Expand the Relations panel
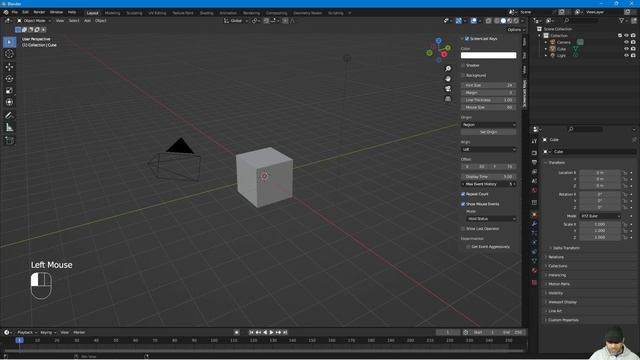The height and width of the screenshot is (360, 640). pos(555,257)
